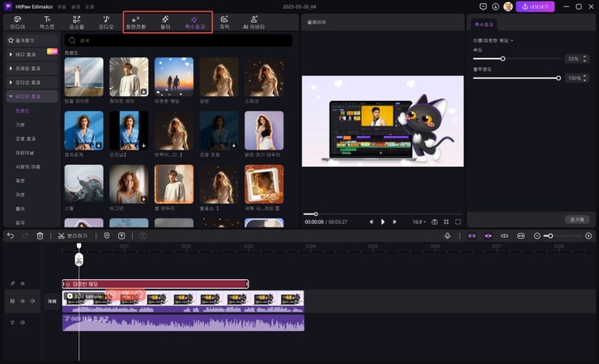
Task: Switch to the 필터 (Filter) tab
Action: tap(165, 22)
